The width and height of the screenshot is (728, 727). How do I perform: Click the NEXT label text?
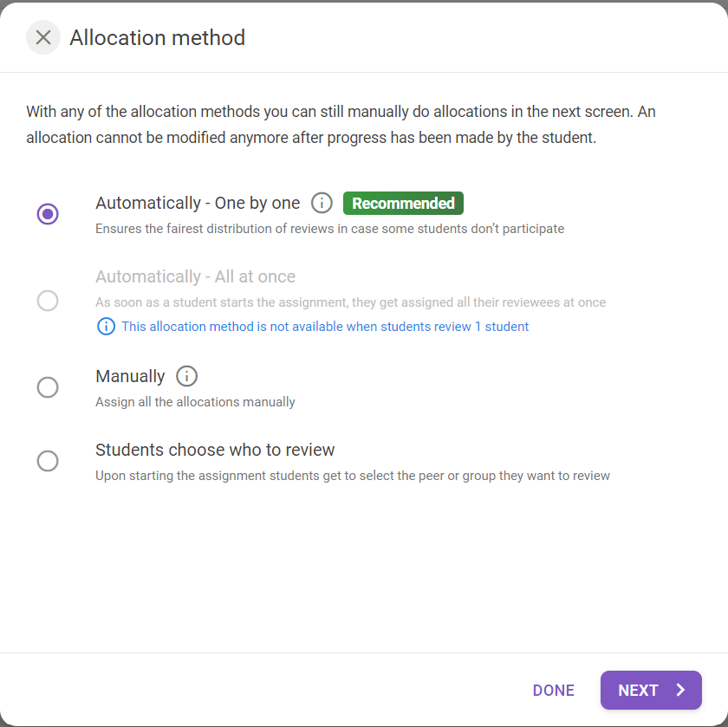coord(639,691)
